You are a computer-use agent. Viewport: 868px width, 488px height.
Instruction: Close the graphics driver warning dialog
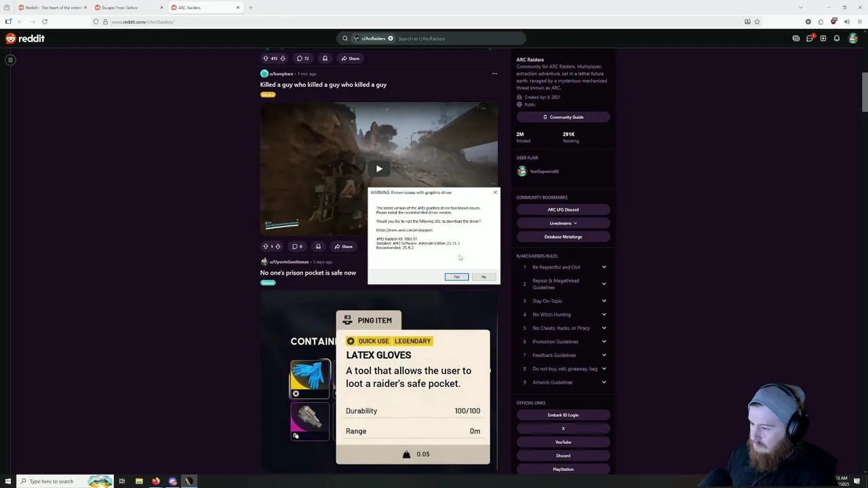(495, 192)
